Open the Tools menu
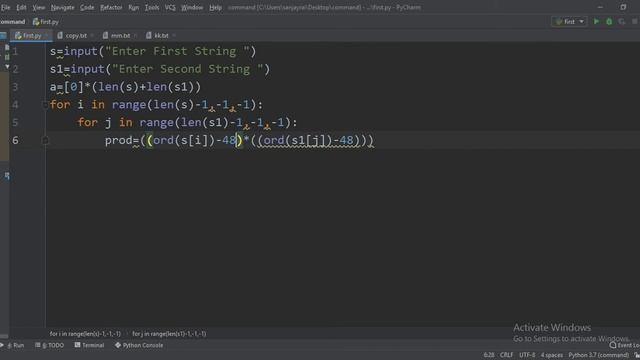640x360 pixels. [152, 7]
